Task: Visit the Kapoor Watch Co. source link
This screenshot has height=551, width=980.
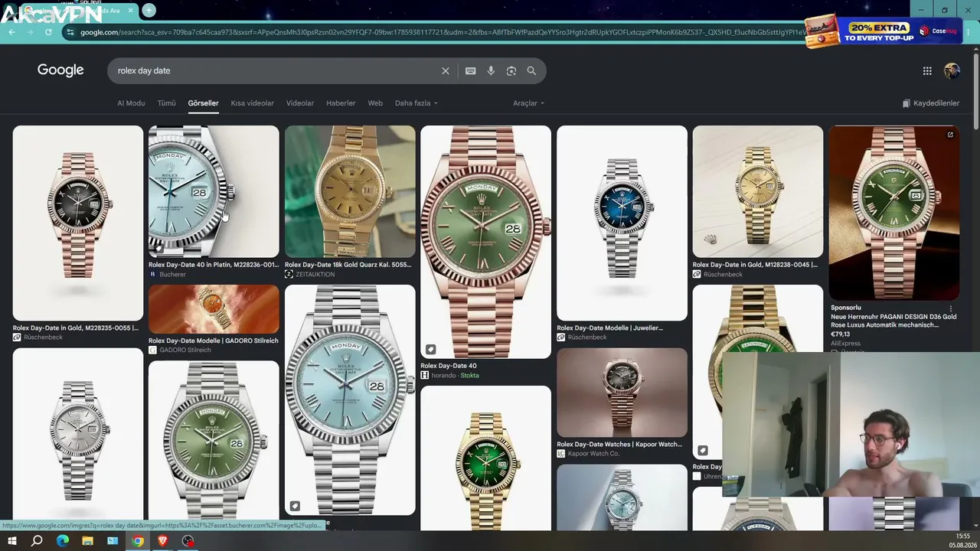Action: click(593, 454)
